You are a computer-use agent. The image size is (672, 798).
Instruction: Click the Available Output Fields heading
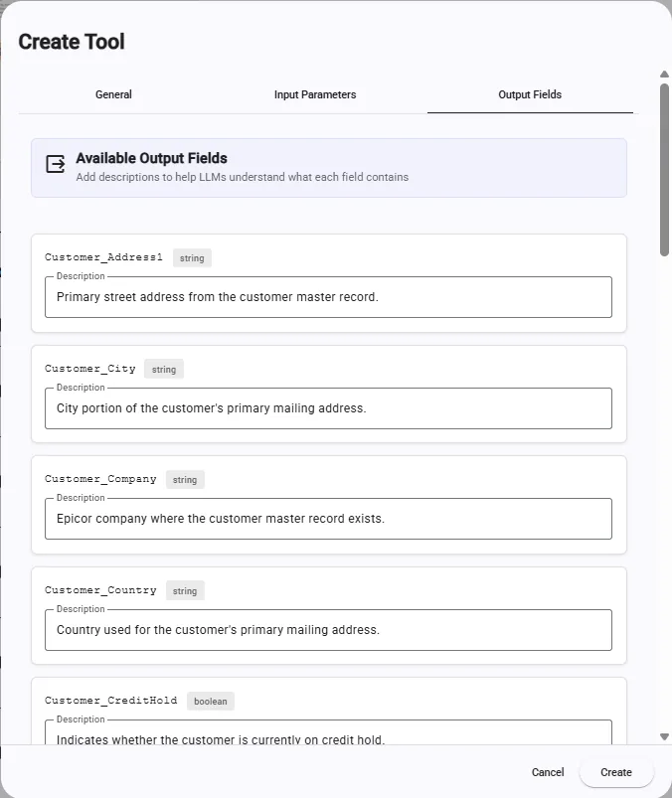coord(152,158)
